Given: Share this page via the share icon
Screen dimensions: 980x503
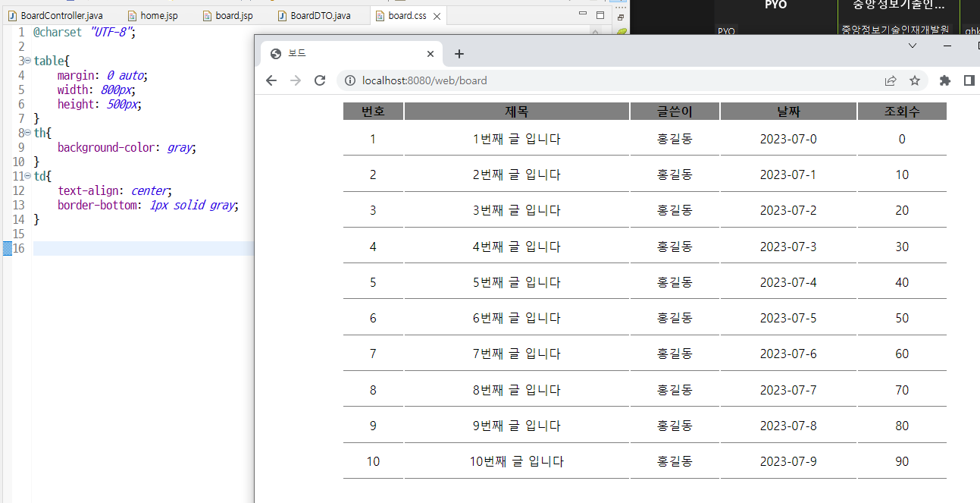Looking at the screenshot, I should tap(891, 80).
